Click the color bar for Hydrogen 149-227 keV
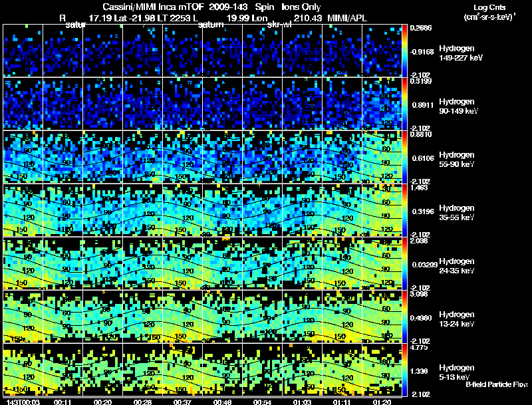 (406, 51)
